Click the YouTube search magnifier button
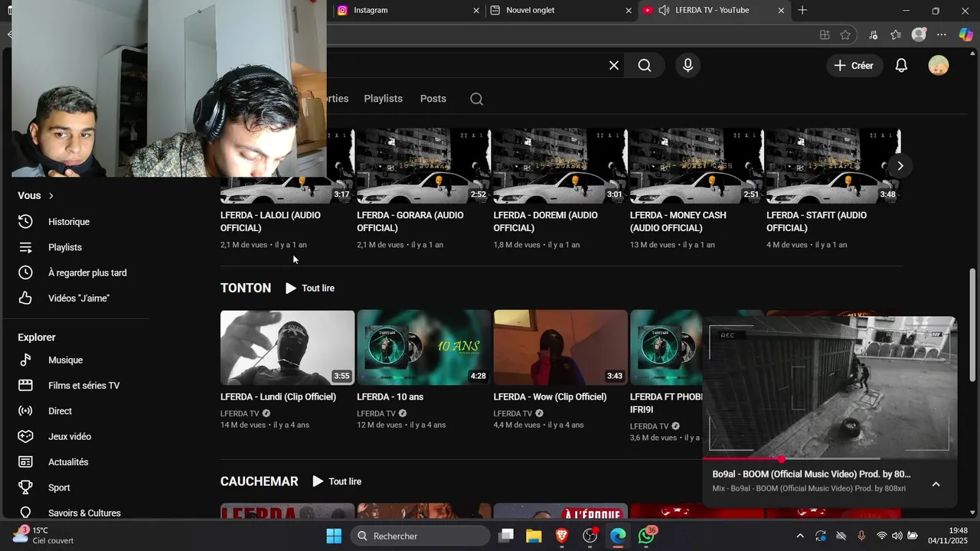Screen dimensions: 980x551 [645, 66]
